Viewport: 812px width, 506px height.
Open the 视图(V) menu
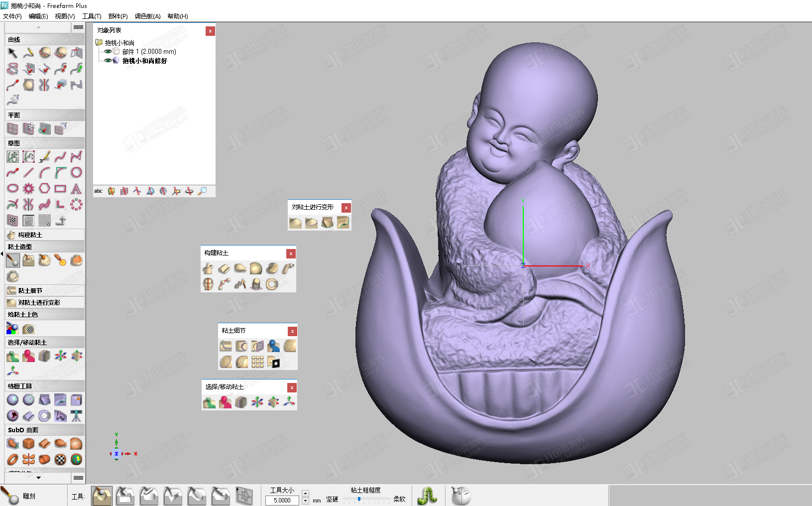[x=65, y=16]
